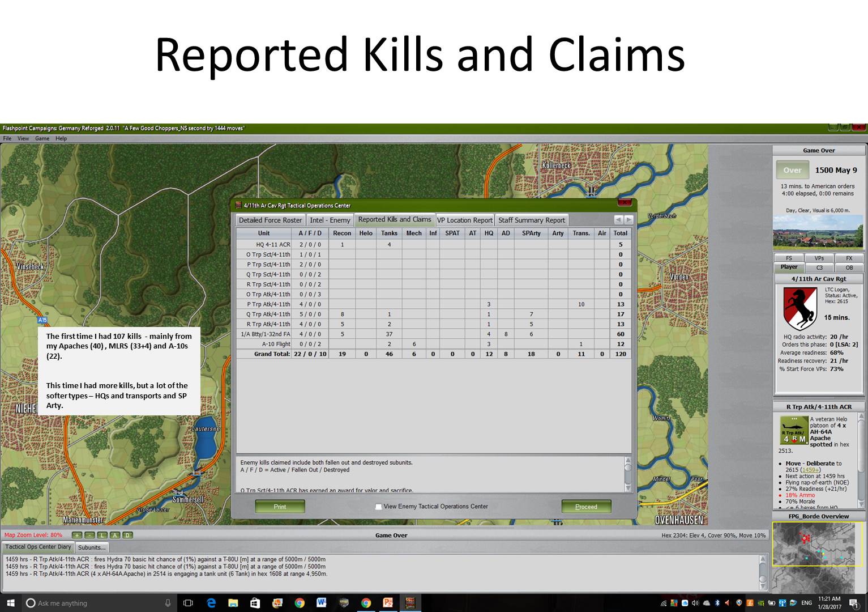This screenshot has height=612, width=868.
Task: Select the Reported Kills and Claims tab
Action: [395, 219]
